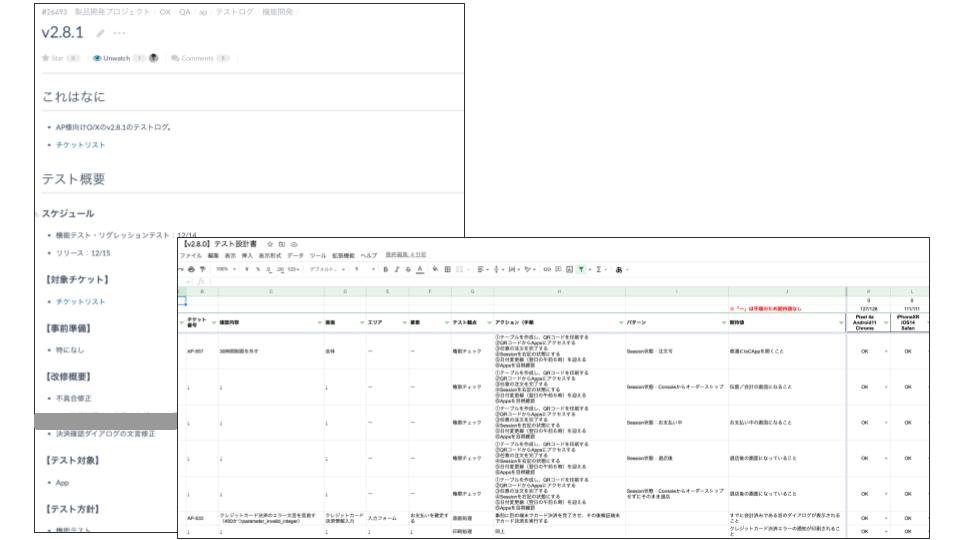Image resolution: width=960 pixels, height=540 pixels.
Task: Apply currency format in spreadsheet toolbar
Action: point(247,269)
